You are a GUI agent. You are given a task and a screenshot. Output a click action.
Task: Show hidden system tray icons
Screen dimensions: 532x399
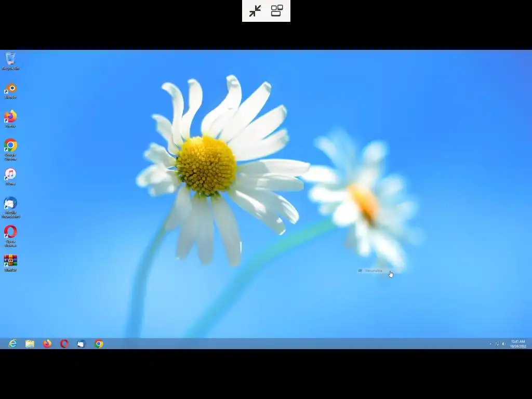(490, 344)
